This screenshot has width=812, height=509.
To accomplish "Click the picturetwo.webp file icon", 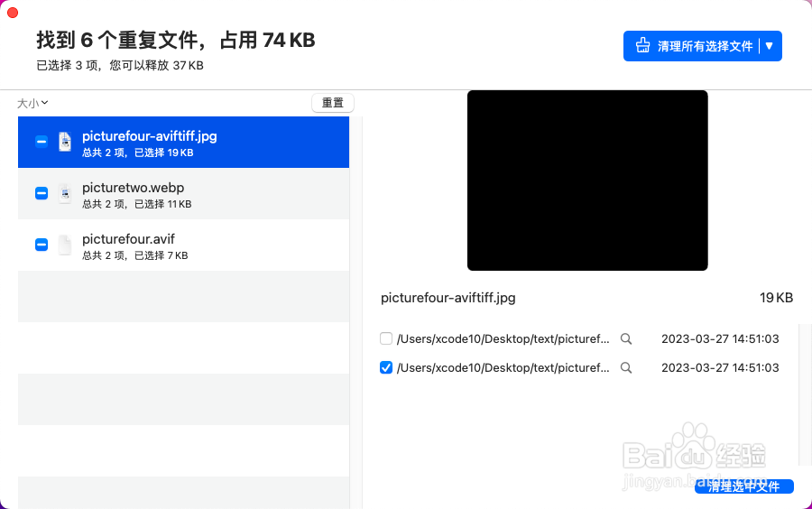I will [x=65, y=193].
